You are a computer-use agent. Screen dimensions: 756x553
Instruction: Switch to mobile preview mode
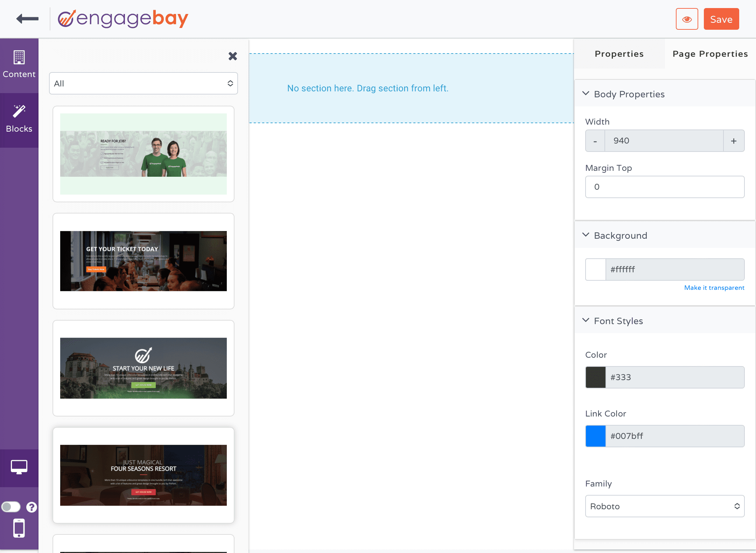click(19, 528)
